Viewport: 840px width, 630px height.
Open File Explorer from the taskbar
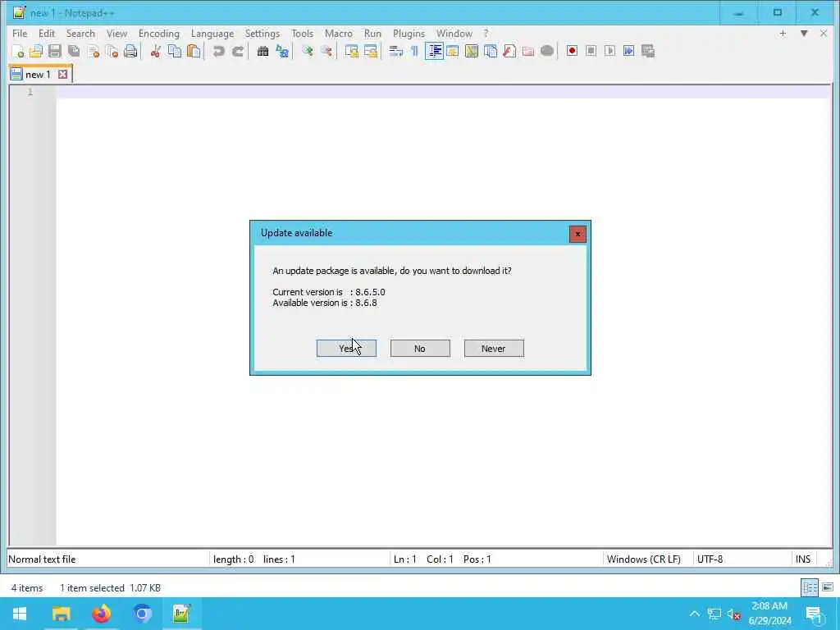pos(61,614)
